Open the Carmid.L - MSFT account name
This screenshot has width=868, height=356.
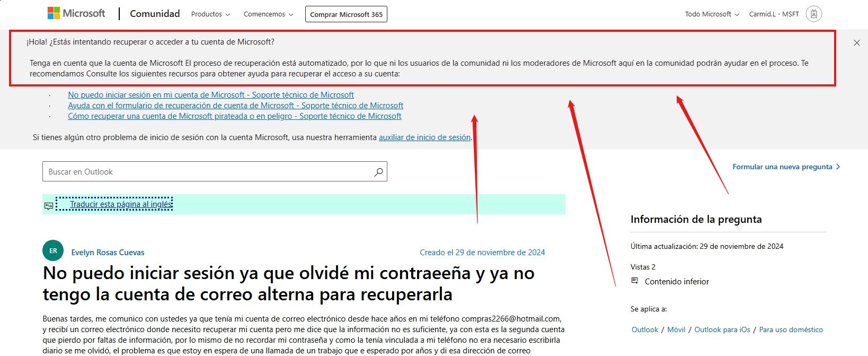coord(774,14)
